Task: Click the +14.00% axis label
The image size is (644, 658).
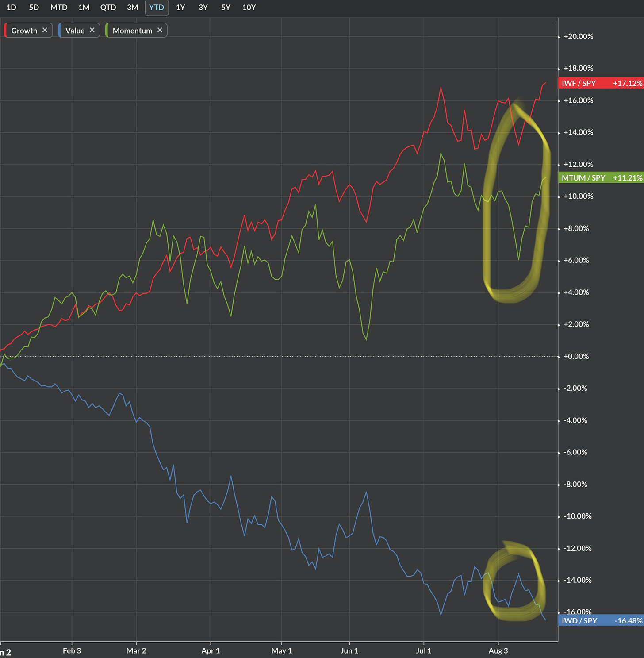Action: coord(578,133)
